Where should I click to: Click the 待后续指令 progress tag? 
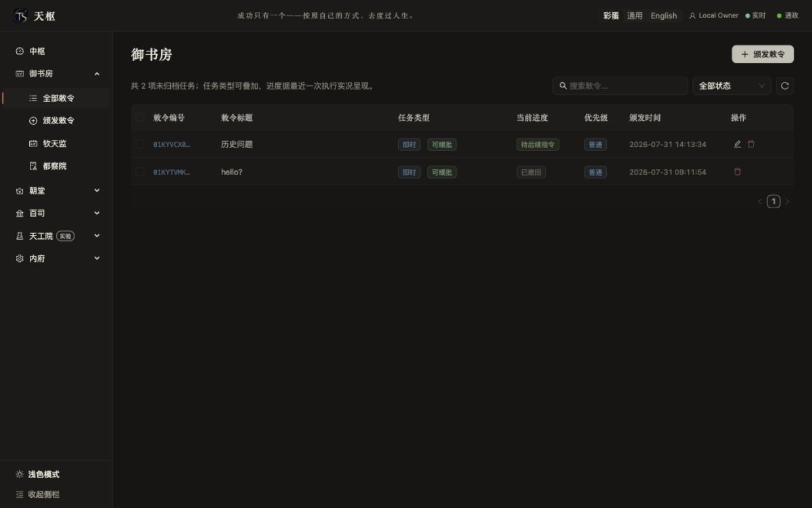pos(538,144)
